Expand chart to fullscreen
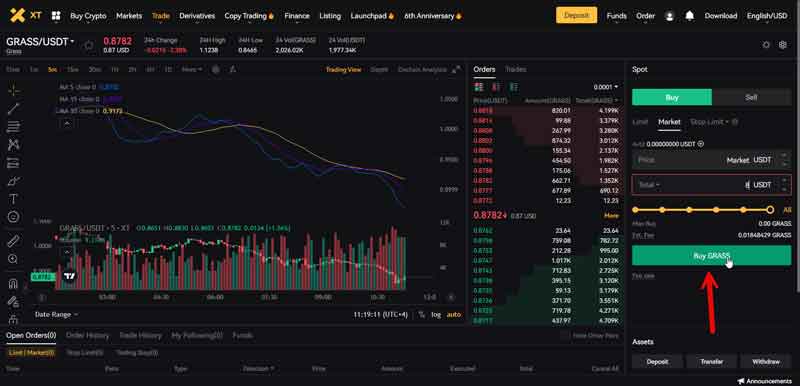 457,69
